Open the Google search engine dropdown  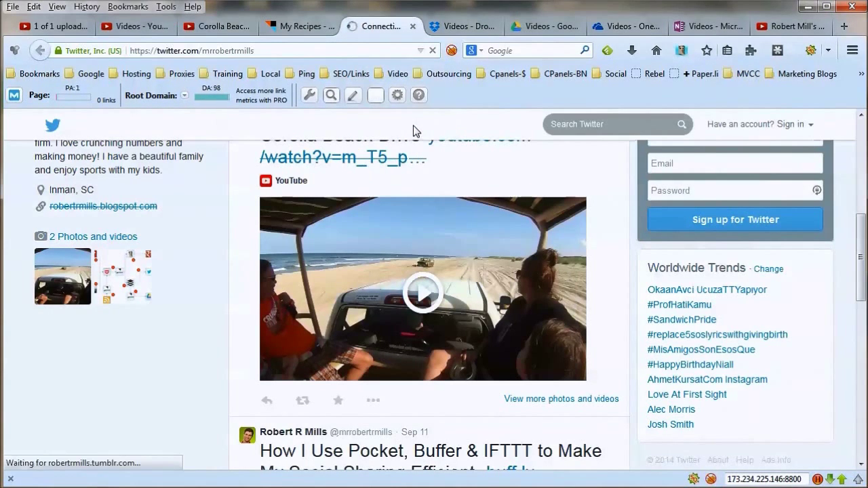click(x=475, y=50)
